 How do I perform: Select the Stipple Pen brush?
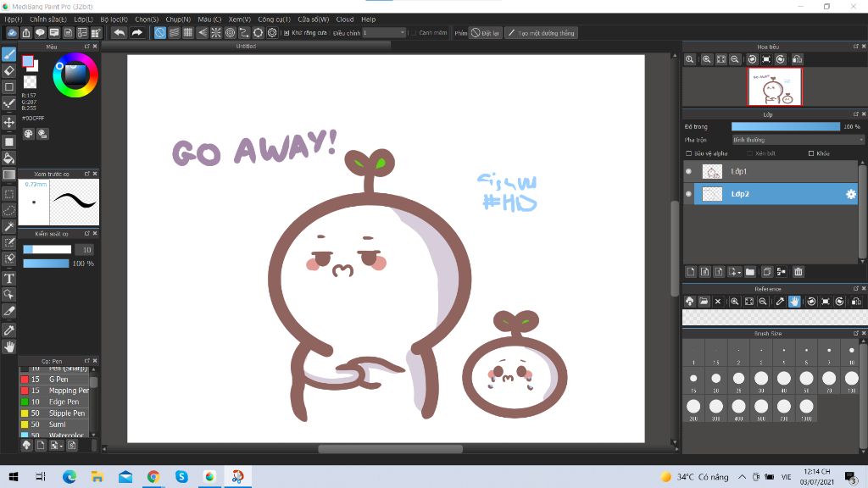(x=54, y=413)
